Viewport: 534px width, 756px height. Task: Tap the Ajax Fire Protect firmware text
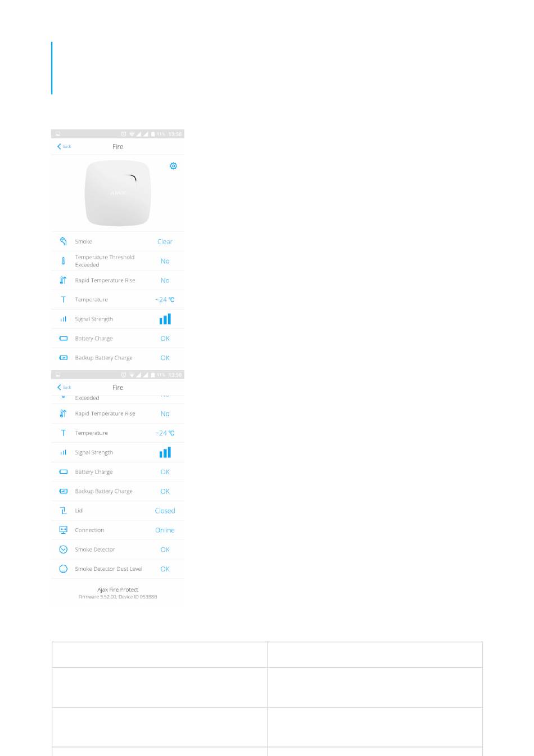(x=118, y=593)
